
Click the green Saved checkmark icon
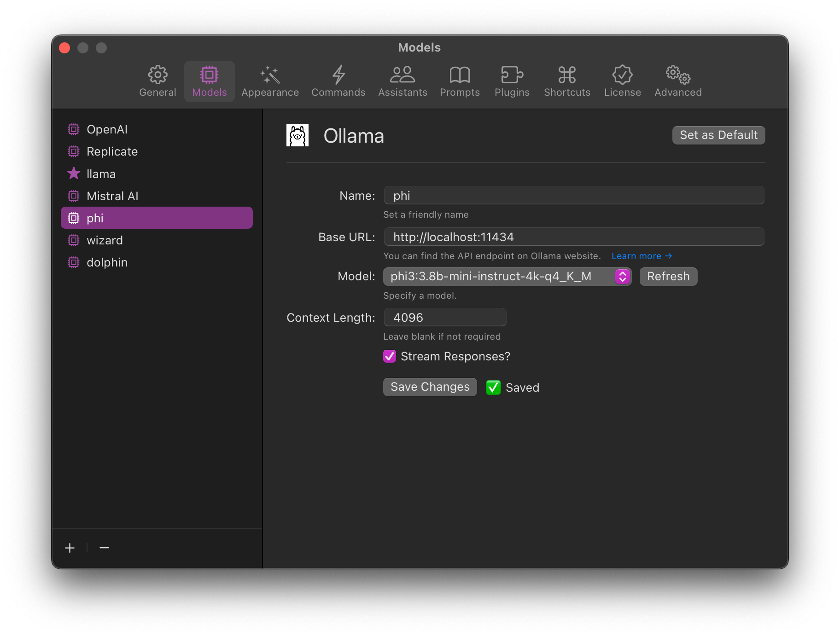click(x=493, y=388)
